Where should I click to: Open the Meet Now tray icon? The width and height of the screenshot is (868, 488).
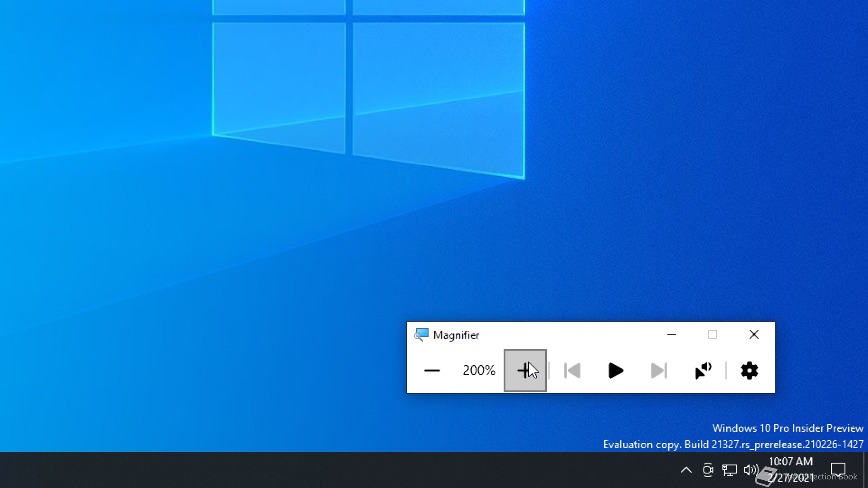pos(708,470)
